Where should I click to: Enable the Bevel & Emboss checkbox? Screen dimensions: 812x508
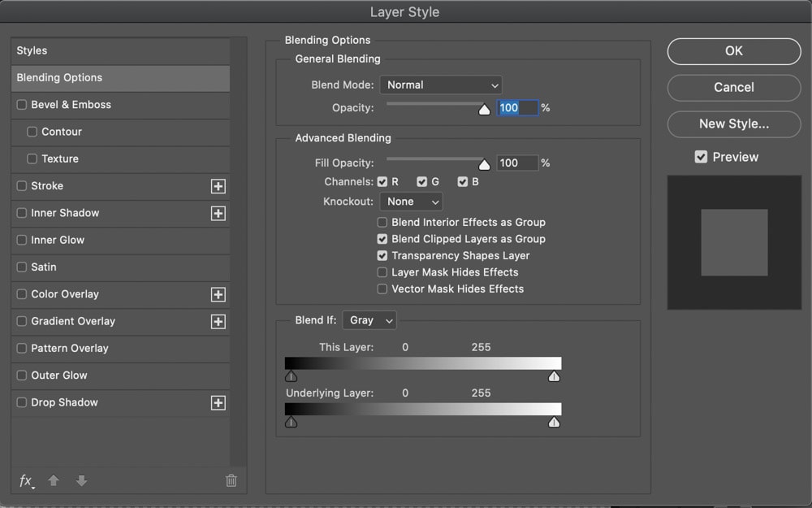pos(22,105)
